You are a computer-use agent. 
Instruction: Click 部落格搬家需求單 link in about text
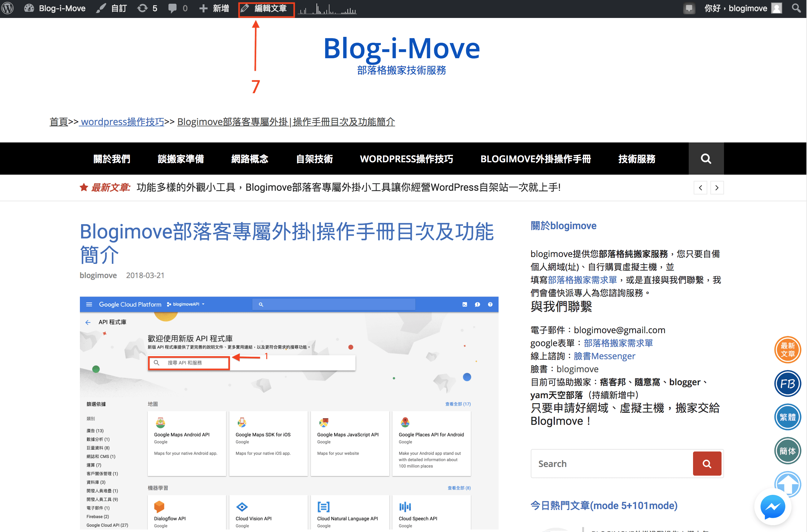582,280
